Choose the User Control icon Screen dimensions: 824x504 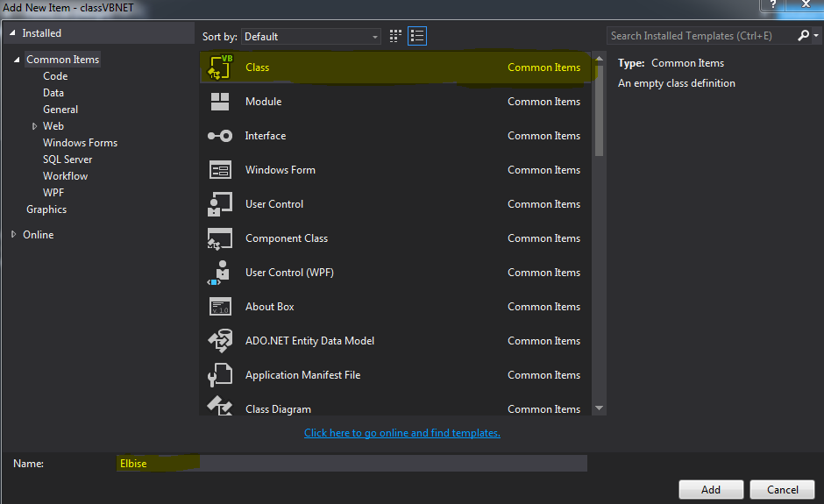220,204
